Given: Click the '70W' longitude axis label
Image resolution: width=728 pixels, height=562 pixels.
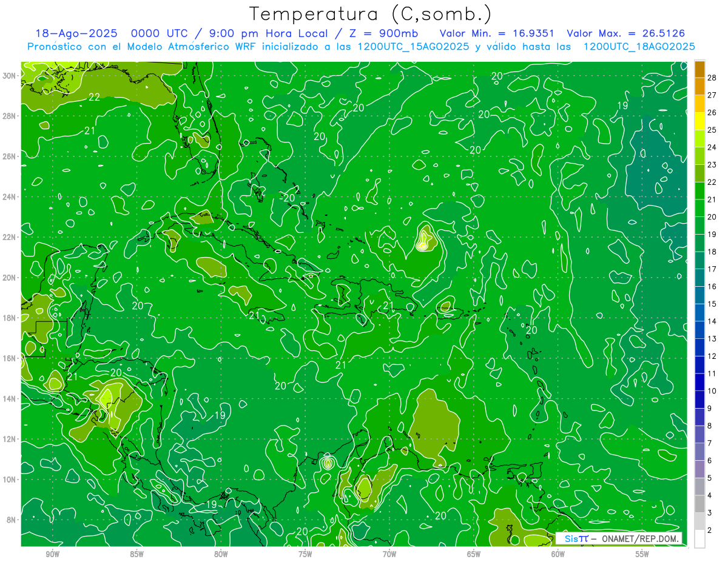Looking at the screenshot, I should click(x=389, y=554).
